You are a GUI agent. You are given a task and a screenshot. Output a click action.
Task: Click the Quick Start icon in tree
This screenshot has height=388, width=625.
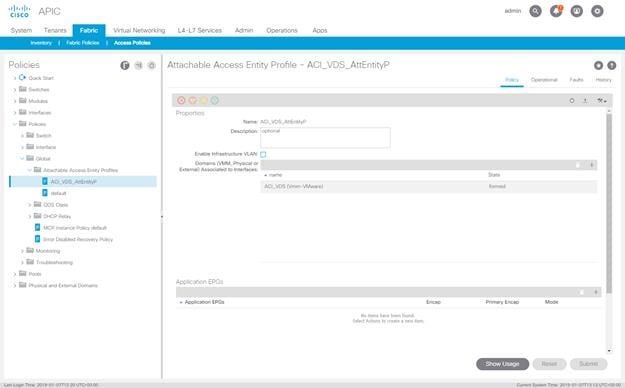(x=22, y=78)
